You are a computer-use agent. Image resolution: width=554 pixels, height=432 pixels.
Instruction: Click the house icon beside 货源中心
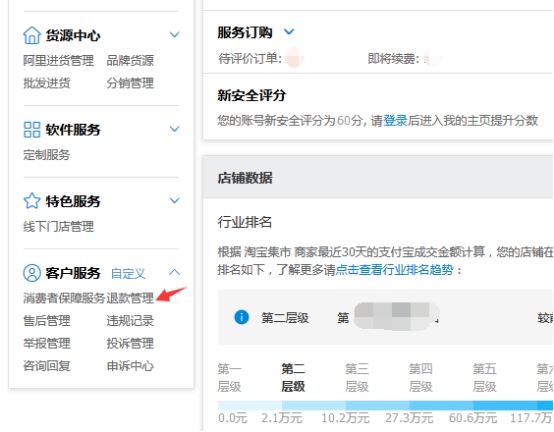tap(32, 35)
